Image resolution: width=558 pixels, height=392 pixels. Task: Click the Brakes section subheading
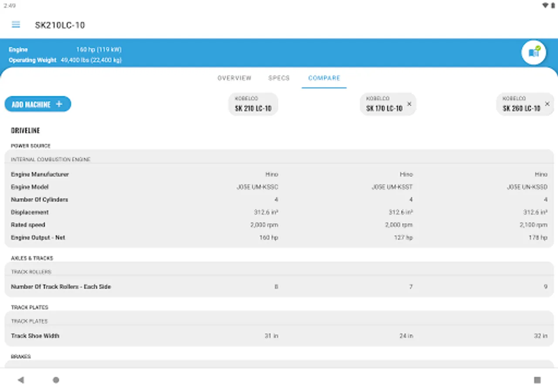click(20, 357)
